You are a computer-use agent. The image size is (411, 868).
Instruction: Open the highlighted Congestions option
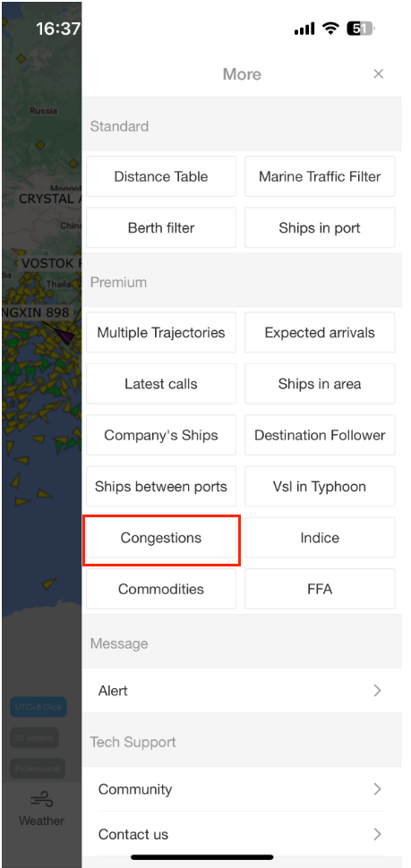point(161,538)
